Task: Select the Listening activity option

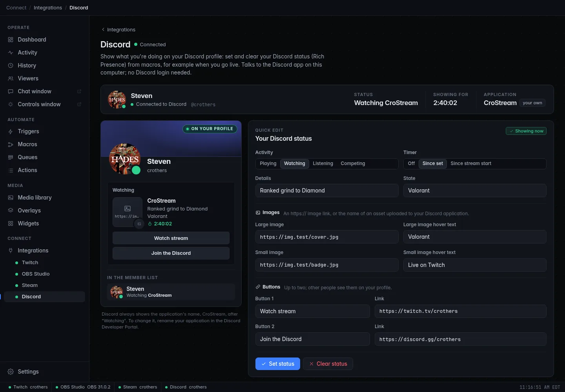Action: point(323,163)
